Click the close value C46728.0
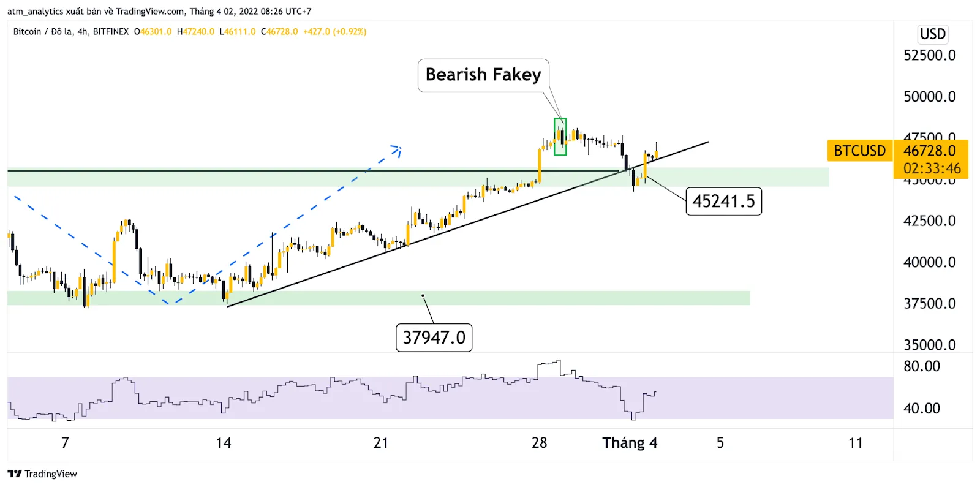The height and width of the screenshot is (487, 980). 279,31
